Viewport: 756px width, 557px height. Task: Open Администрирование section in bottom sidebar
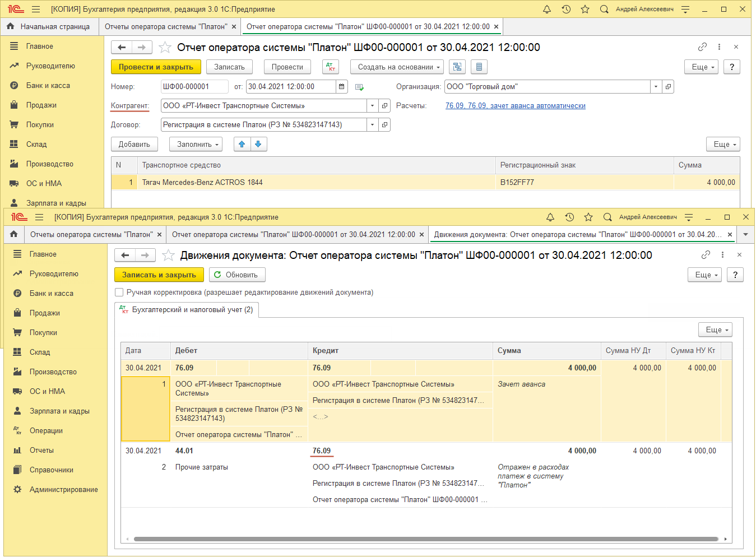(63, 489)
